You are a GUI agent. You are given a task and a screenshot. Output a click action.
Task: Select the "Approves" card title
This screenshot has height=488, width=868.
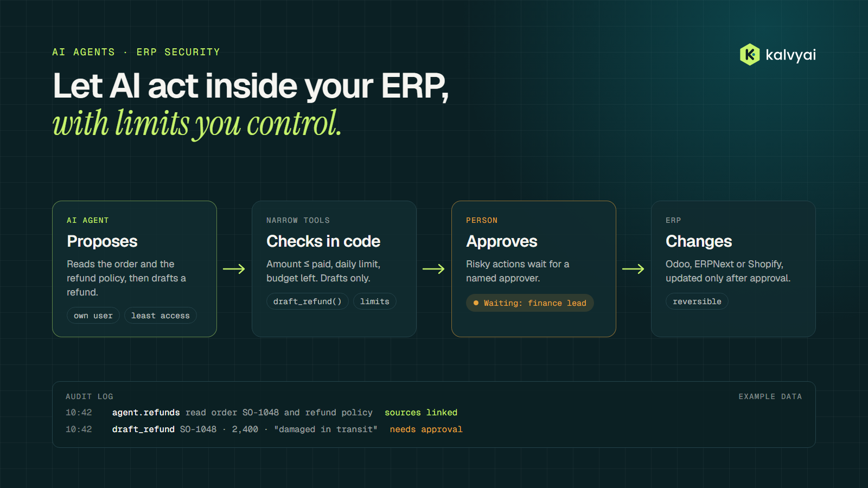502,241
